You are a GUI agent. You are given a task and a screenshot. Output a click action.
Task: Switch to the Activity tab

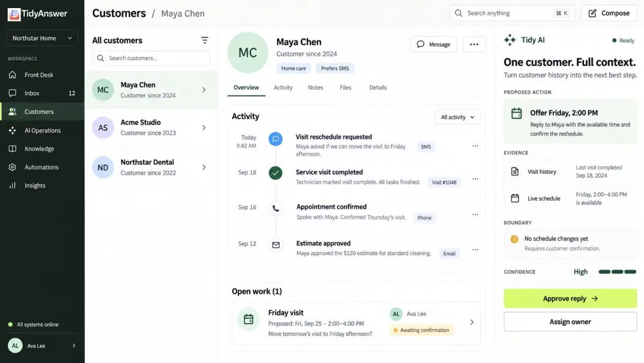(x=283, y=88)
